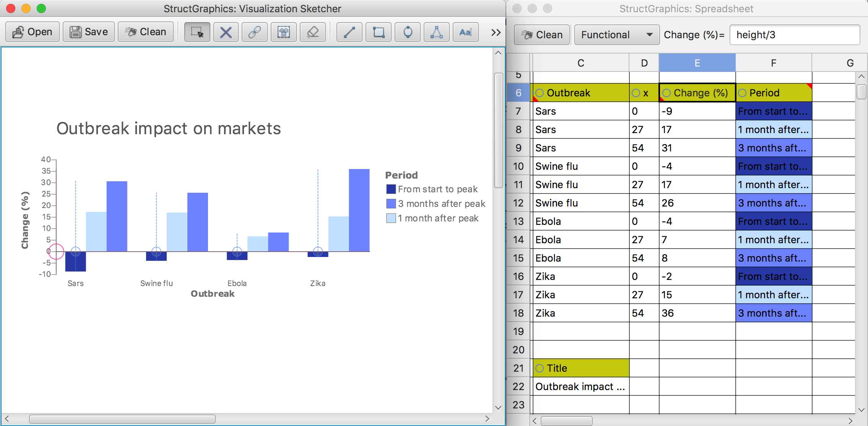Toggle the Outbreak header circle
The height and width of the screenshot is (426, 868).
click(540, 93)
